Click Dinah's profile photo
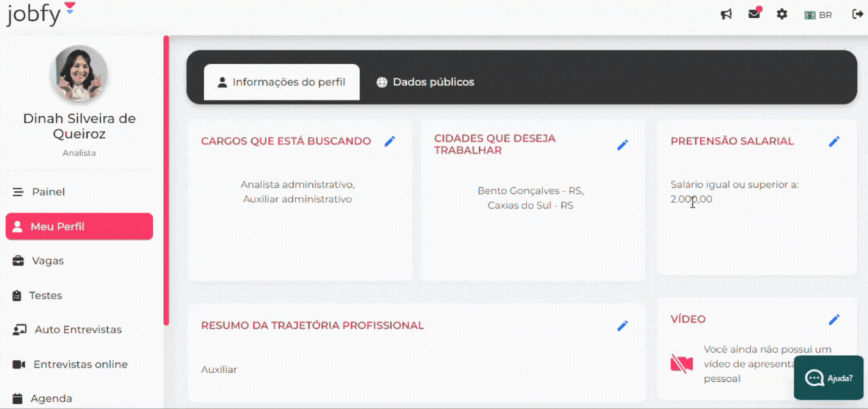The image size is (868, 409). pyautogui.click(x=79, y=74)
